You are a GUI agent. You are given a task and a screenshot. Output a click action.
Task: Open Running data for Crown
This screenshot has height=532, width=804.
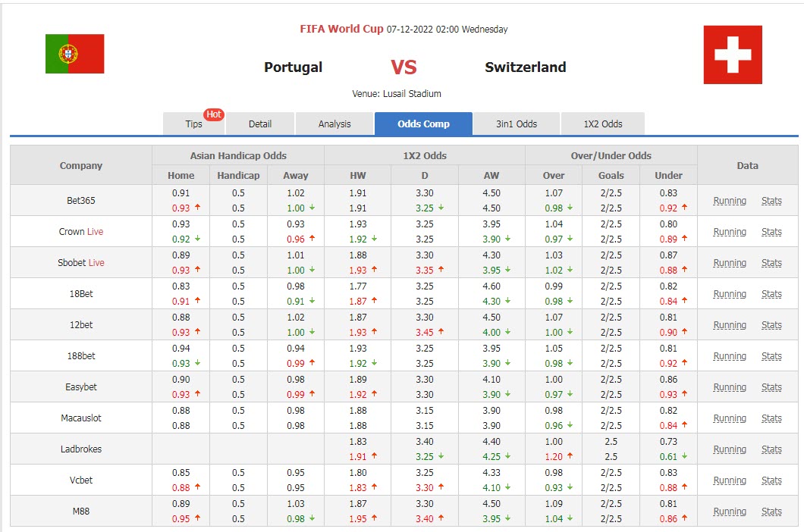click(730, 232)
